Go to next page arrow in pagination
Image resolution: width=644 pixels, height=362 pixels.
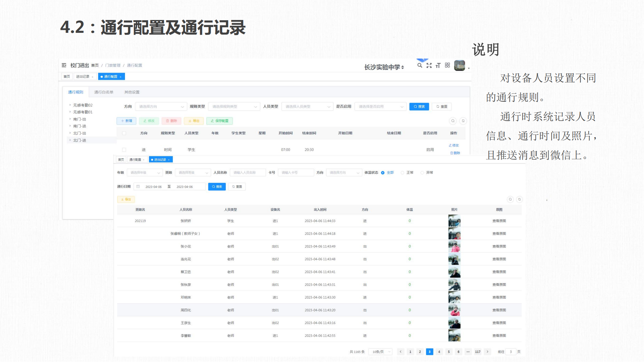pyautogui.click(x=488, y=352)
